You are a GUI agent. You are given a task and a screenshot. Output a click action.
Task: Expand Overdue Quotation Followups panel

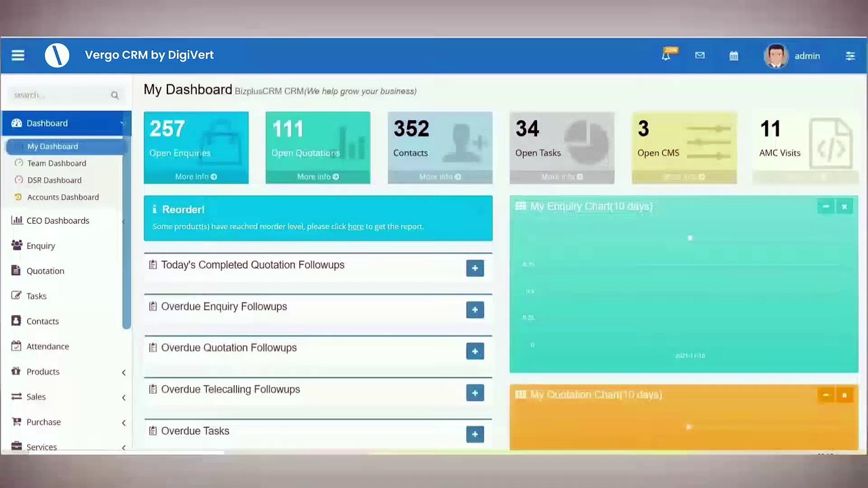pos(475,351)
